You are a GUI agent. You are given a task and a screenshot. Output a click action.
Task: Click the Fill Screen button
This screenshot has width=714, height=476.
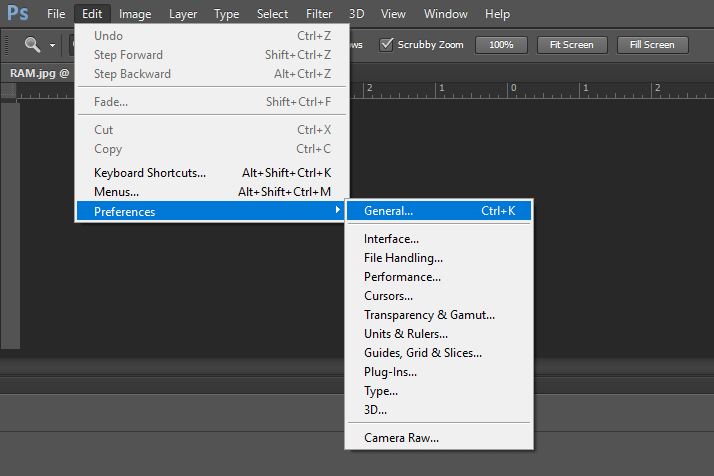(x=652, y=45)
